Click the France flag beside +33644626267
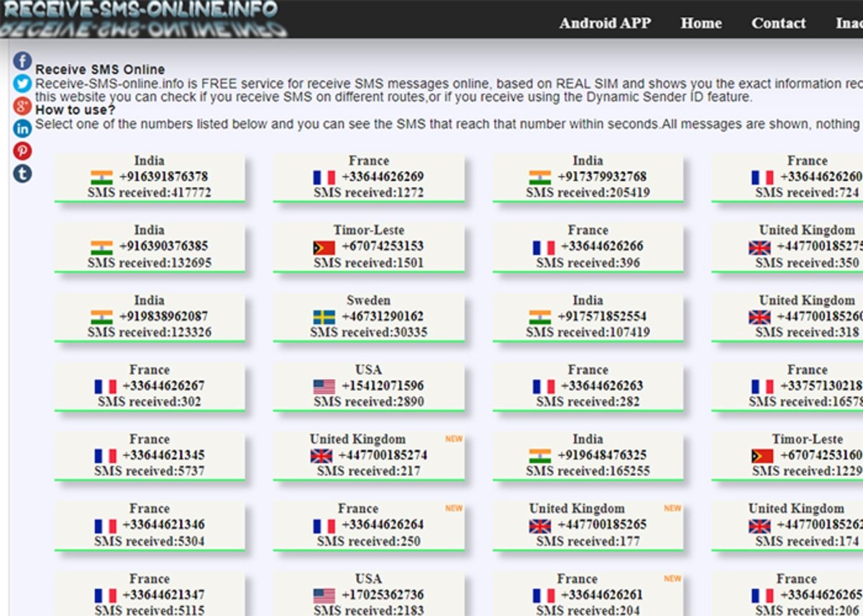This screenshot has width=863, height=616. pyautogui.click(x=105, y=386)
